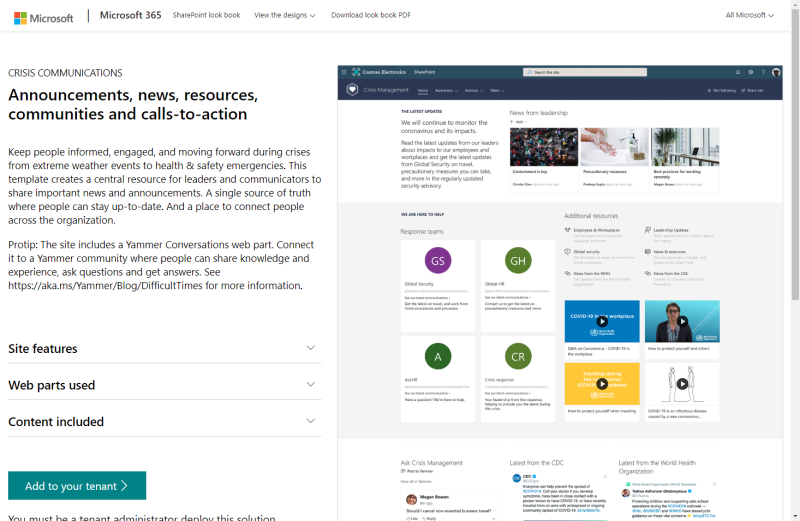Expand the Web parts used section

[164, 385]
